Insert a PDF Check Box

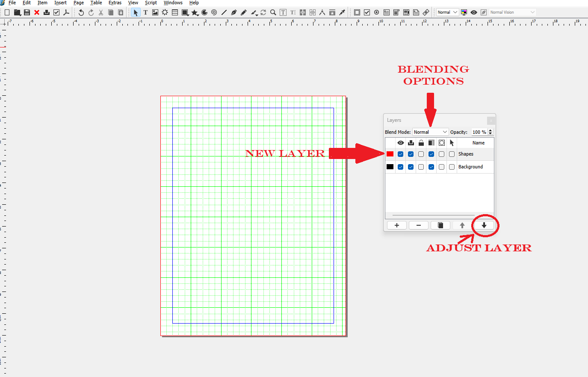pos(367,12)
